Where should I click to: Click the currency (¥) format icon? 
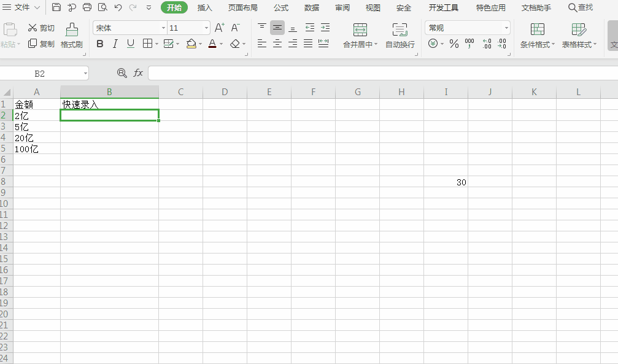433,44
